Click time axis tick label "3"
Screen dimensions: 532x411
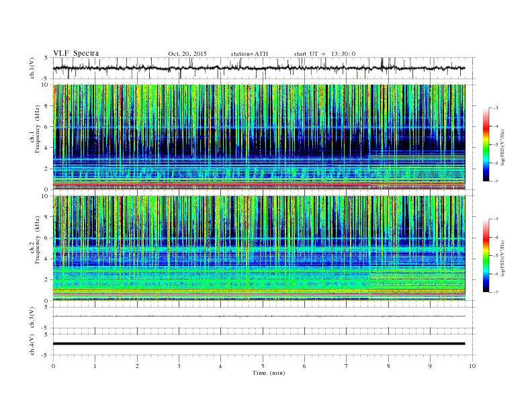[x=179, y=366]
